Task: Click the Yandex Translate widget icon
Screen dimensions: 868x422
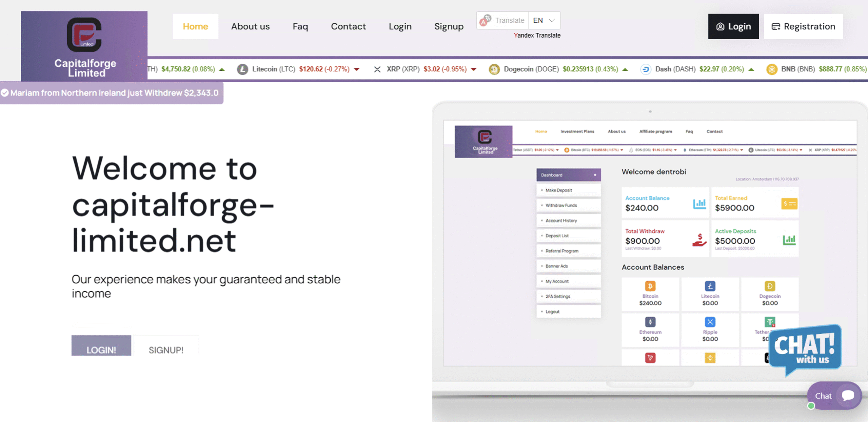Action: coord(486,20)
